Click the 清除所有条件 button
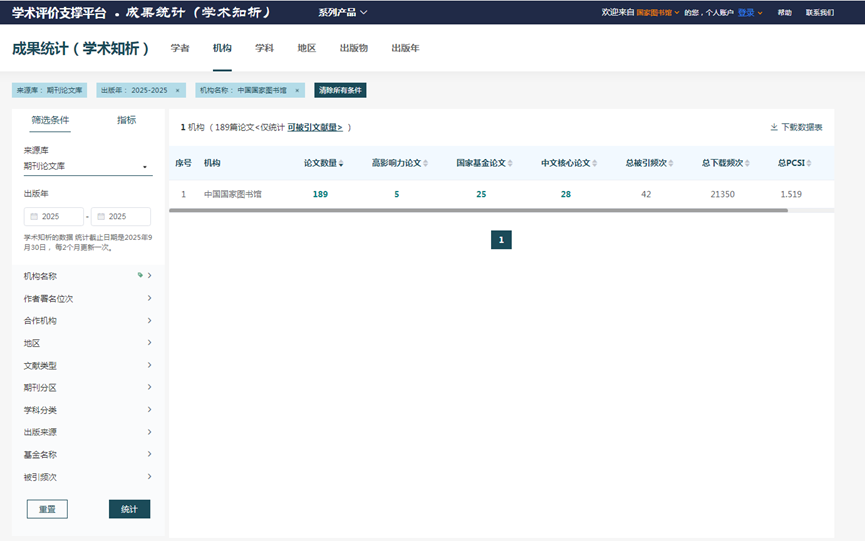Image resolution: width=865 pixels, height=541 pixels. pyautogui.click(x=340, y=90)
